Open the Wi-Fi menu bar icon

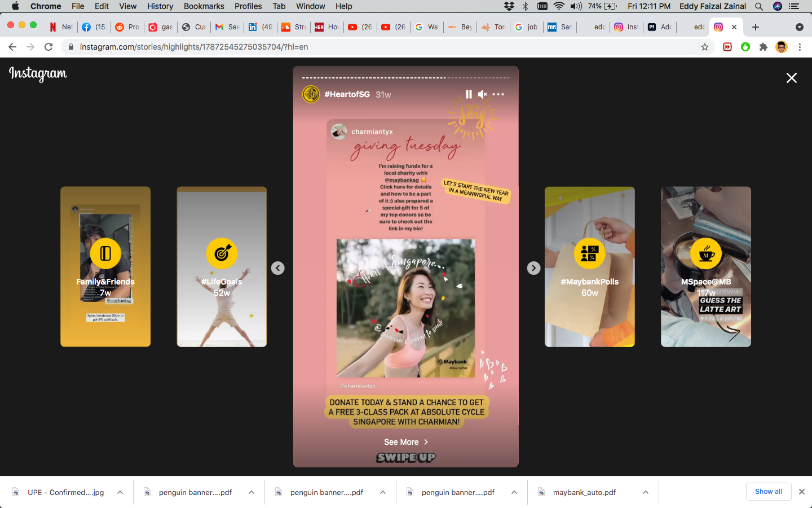pyautogui.click(x=559, y=6)
